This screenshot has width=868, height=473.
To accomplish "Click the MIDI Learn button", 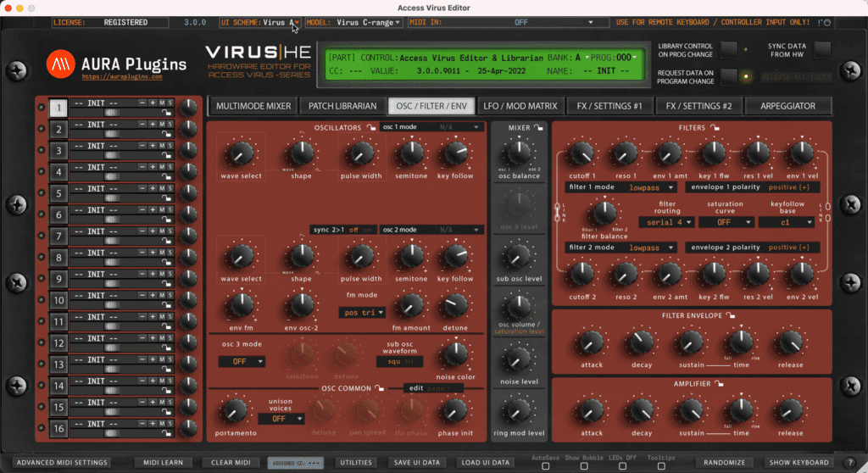I will [x=164, y=463].
